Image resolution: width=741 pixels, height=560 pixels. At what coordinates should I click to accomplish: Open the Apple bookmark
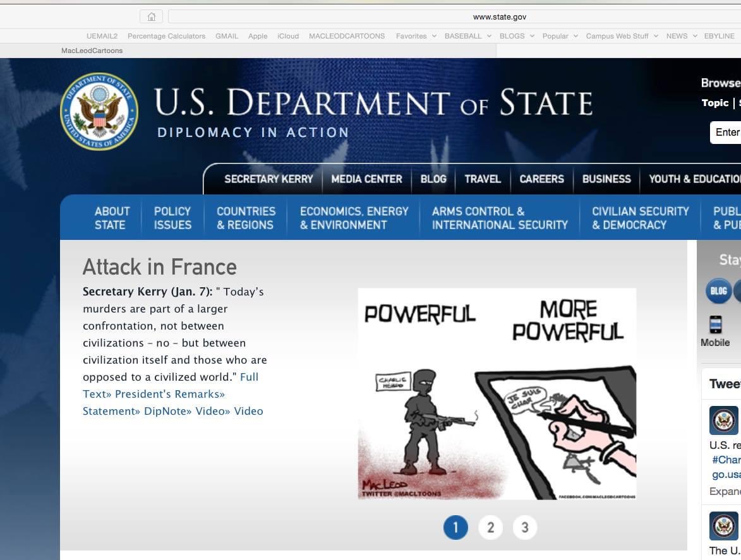coord(258,36)
